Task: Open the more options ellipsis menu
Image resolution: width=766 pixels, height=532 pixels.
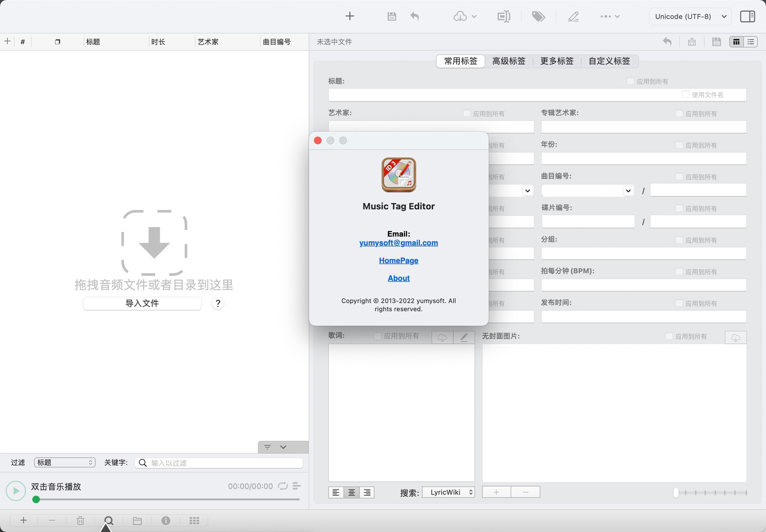Action: point(610,16)
